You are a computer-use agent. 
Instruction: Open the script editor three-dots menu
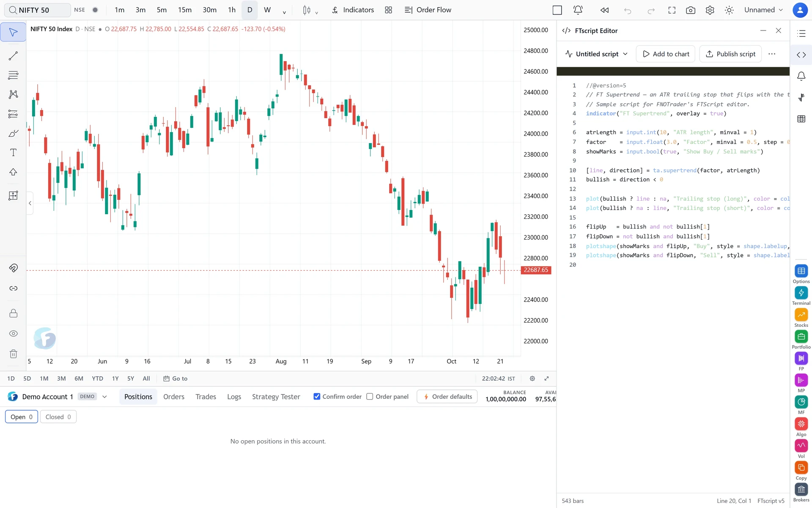click(x=772, y=54)
